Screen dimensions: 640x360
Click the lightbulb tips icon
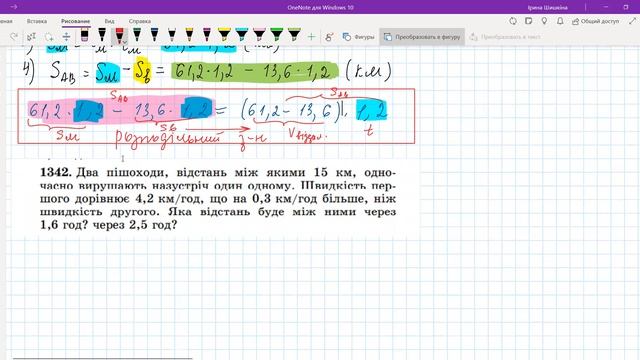[544, 21]
